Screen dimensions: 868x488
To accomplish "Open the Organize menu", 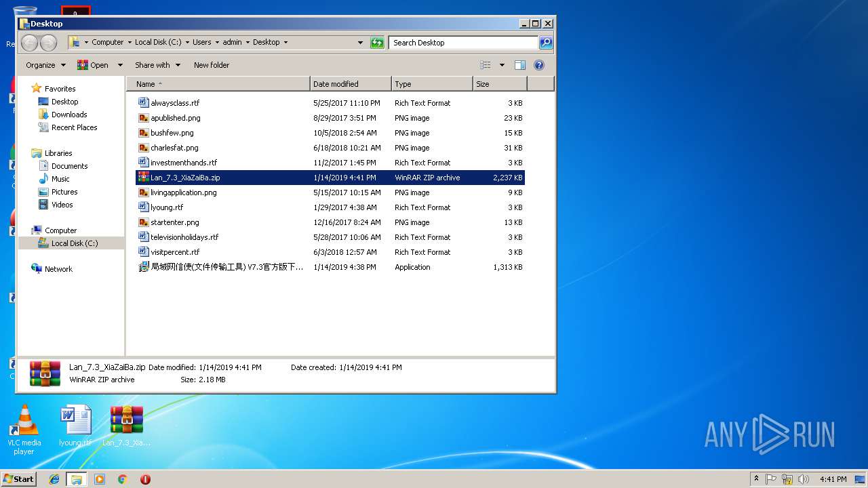I will point(45,65).
